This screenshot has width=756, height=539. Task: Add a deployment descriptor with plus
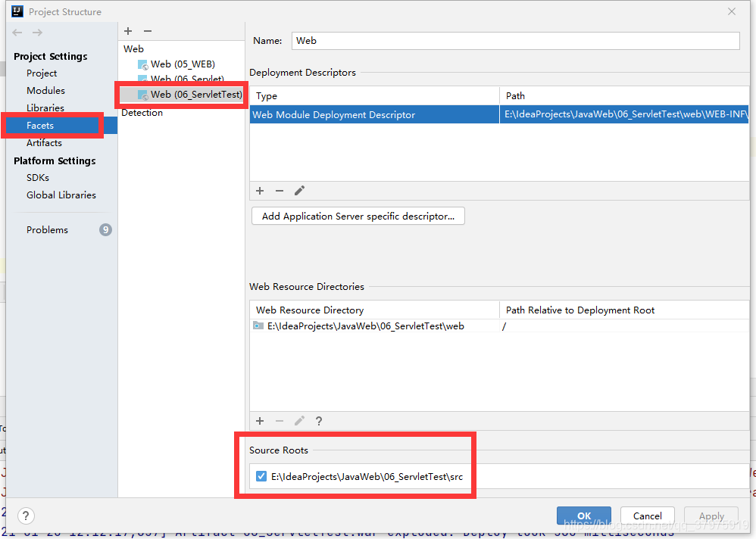[x=260, y=191]
